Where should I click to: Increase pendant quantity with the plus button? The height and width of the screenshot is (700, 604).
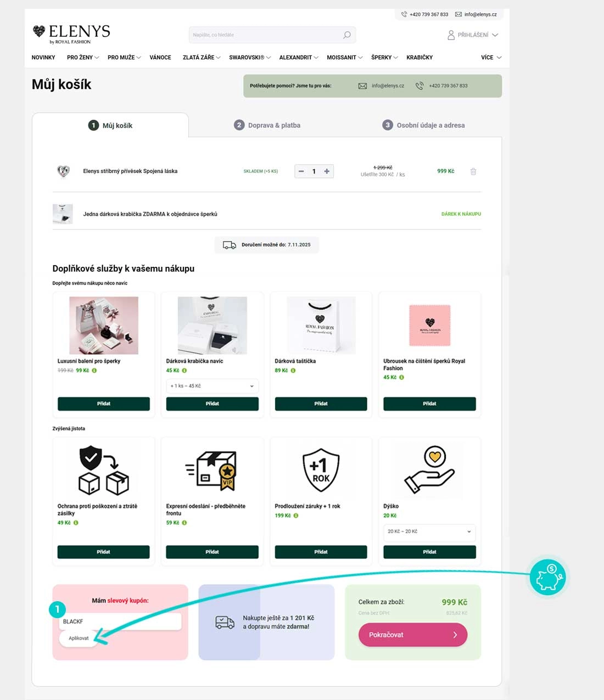click(x=327, y=171)
